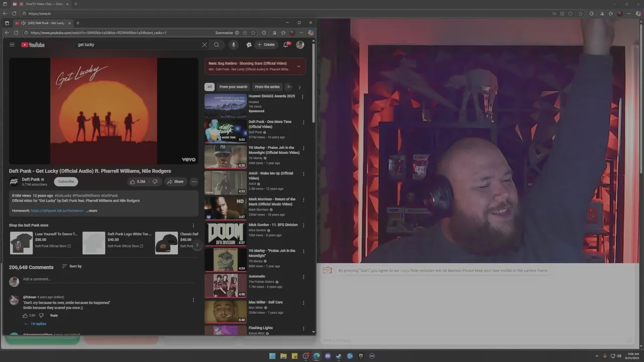Share the Get Lucky video
Viewport: 644px width, 362px height.
point(175,182)
